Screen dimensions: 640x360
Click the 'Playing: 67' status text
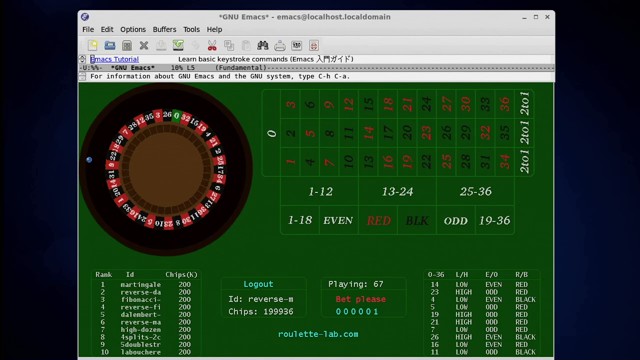point(356,284)
